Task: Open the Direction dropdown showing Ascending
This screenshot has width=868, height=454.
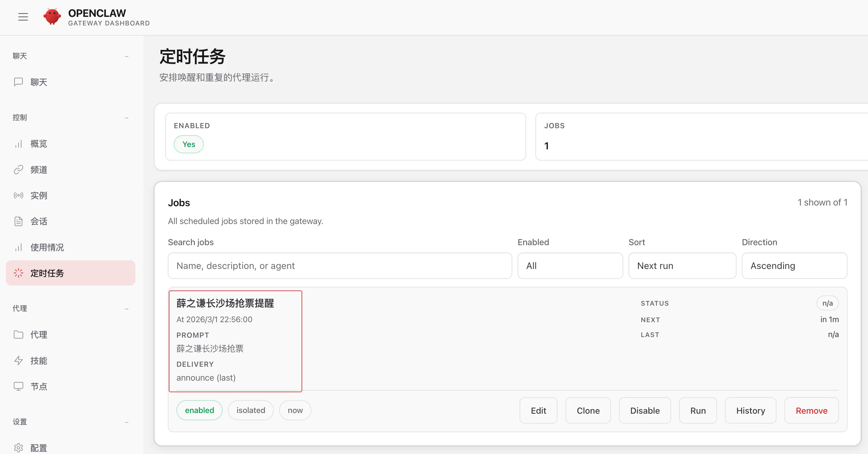Action: pos(794,266)
